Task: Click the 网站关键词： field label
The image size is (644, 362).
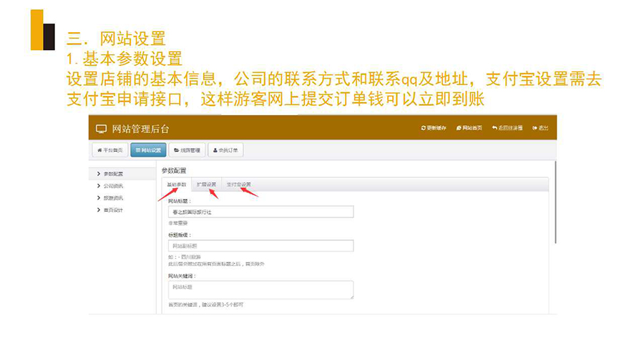Action: pyautogui.click(x=182, y=276)
